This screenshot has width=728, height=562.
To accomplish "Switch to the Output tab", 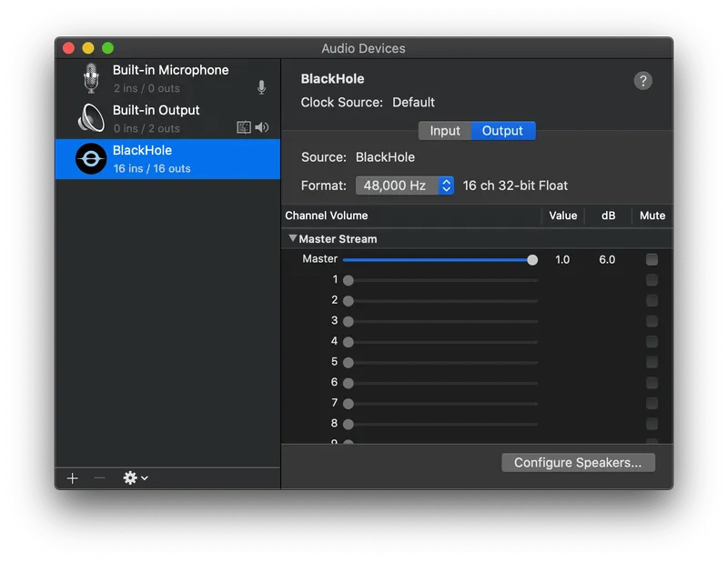I will click(x=503, y=131).
